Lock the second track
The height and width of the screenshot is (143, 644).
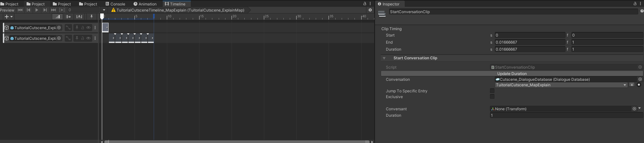(x=83, y=38)
